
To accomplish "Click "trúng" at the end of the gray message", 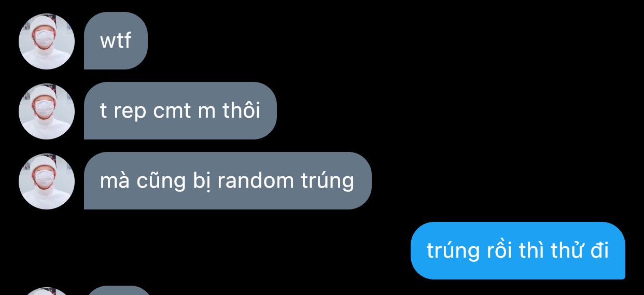I will (x=327, y=181).
